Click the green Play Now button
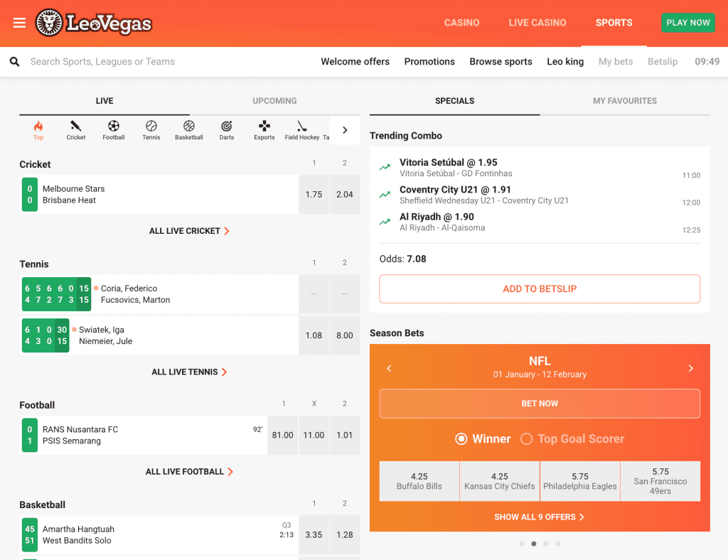728x560 pixels. 687,23
